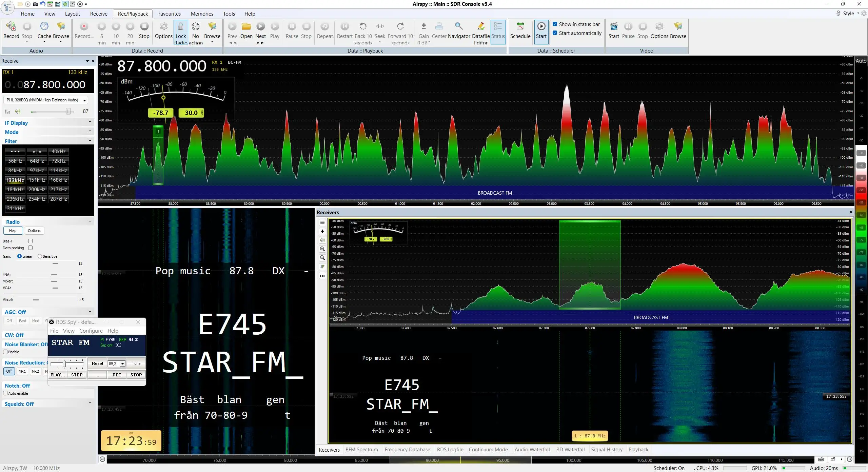
Task: Enable the Bias-T checkbox
Action: [x=30, y=241]
